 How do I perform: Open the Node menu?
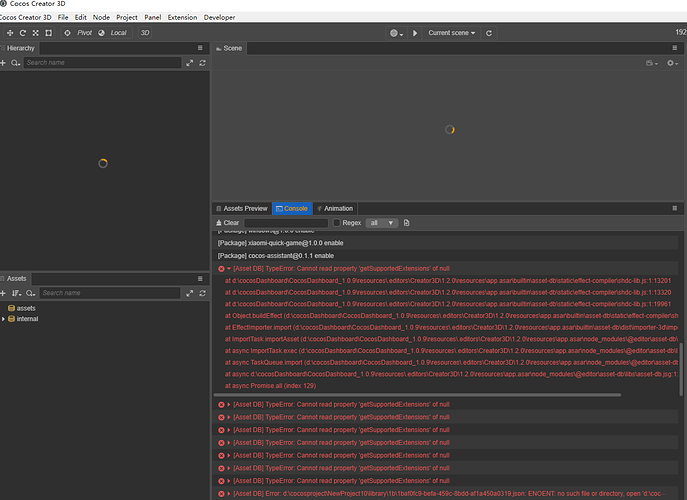[x=101, y=17]
